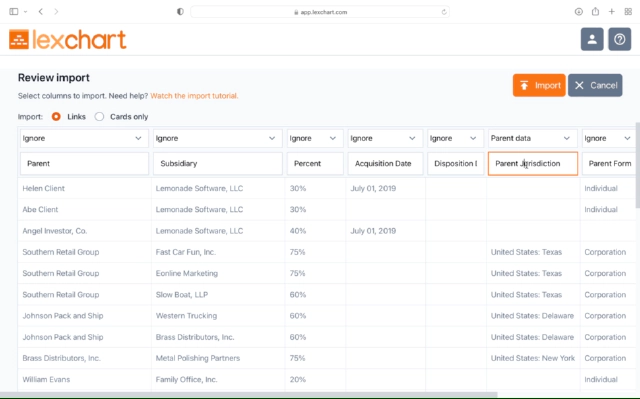This screenshot has height=399, width=640.
Task: Click the orange Import button
Action: pos(539,85)
